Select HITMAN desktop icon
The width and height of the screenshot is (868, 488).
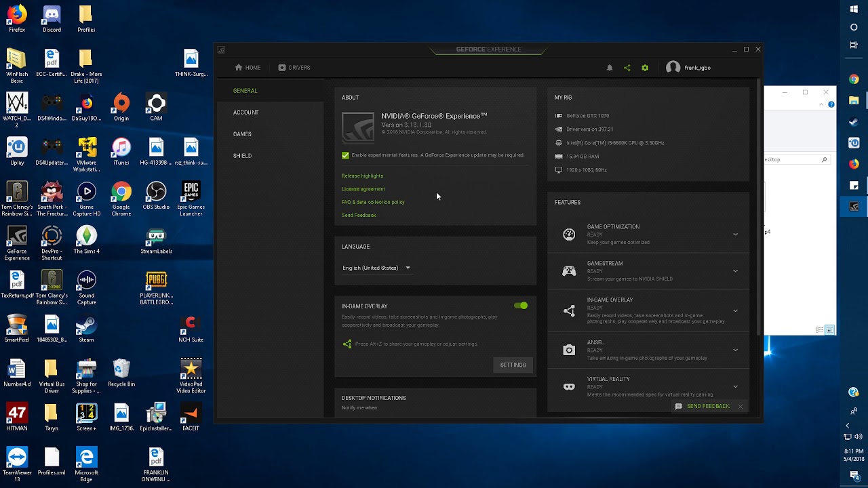click(x=17, y=417)
